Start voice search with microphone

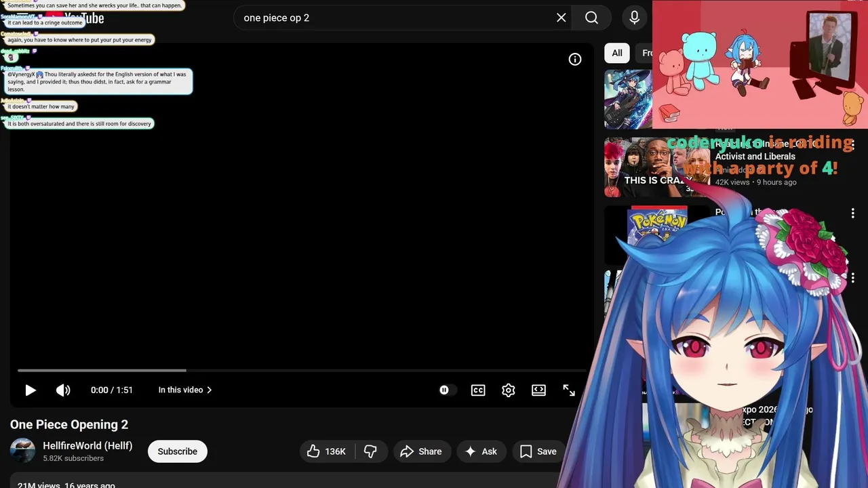635,18
